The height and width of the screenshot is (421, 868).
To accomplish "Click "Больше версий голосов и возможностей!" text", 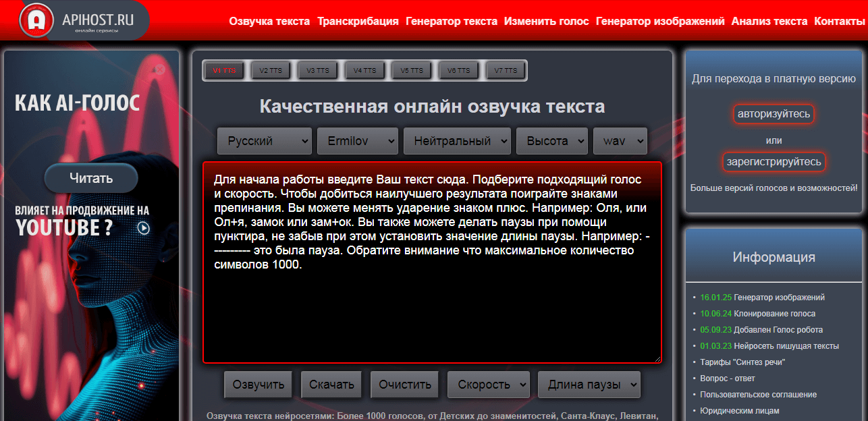I will click(x=774, y=188).
